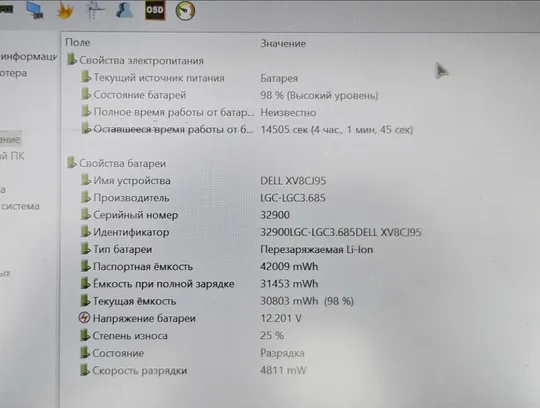
Task: Select the 'Скорость разрядки' field label
Action: click(140, 371)
